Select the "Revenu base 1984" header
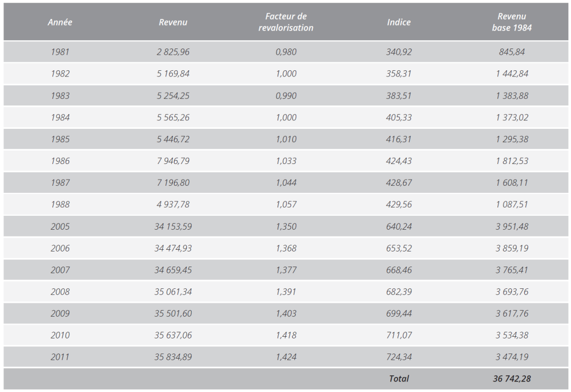 (x=512, y=22)
